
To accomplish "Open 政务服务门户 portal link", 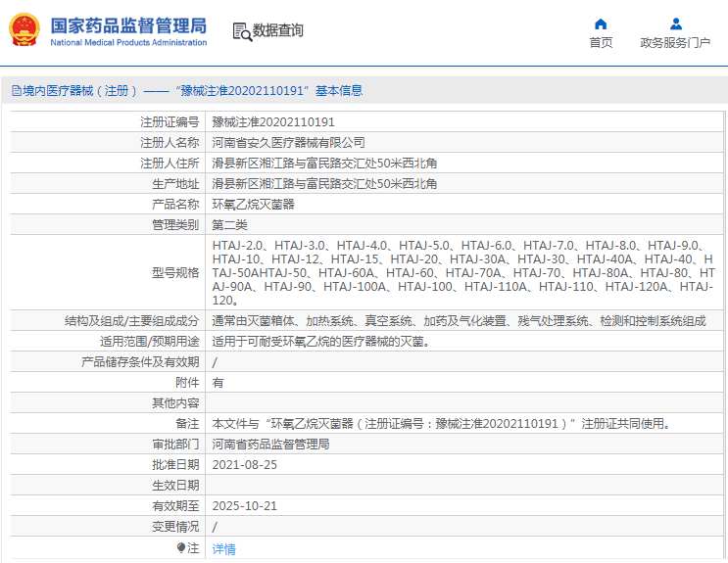I will point(675,43).
